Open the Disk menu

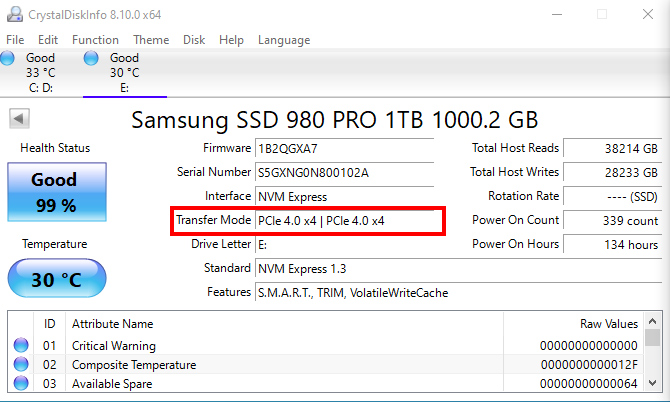point(194,40)
